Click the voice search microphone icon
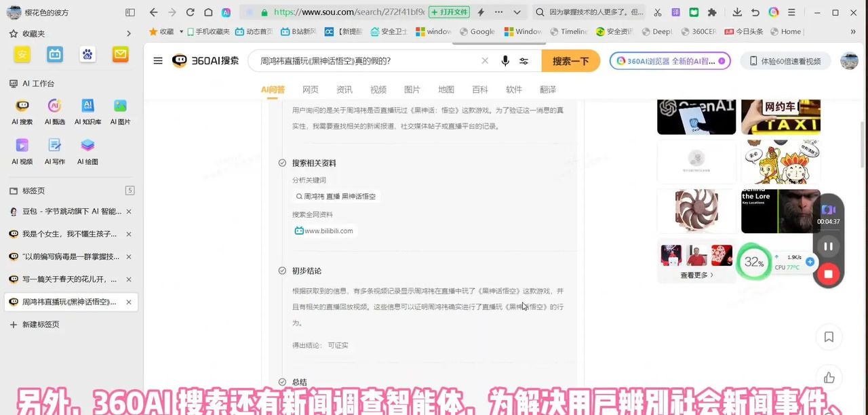This screenshot has width=868, height=415. coord(505,60)
